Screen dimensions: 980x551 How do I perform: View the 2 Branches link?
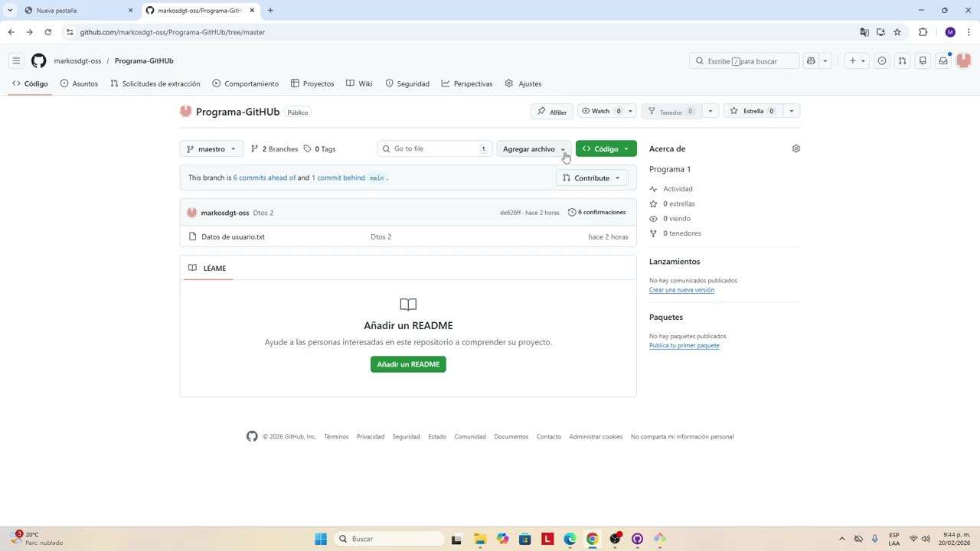click(x=274, y=148)
